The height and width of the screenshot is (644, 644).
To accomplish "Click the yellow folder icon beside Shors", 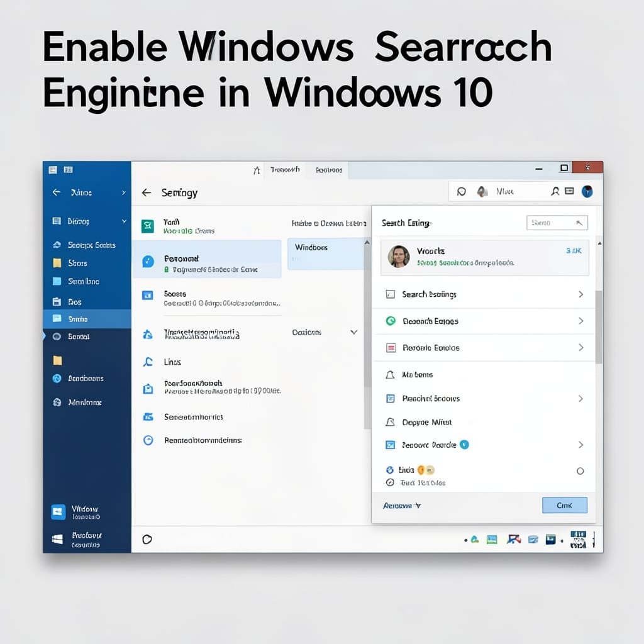I will coord(57,263).
